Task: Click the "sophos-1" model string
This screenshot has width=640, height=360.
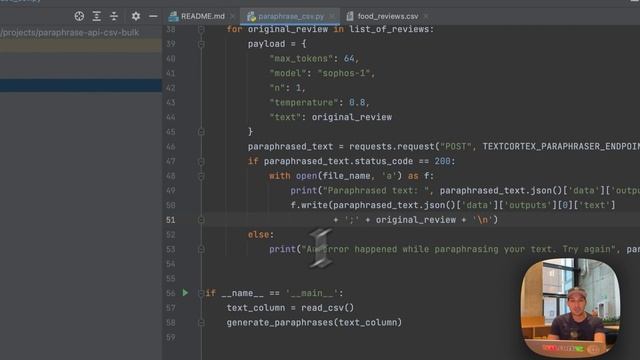Action: [x=344, y=73]
